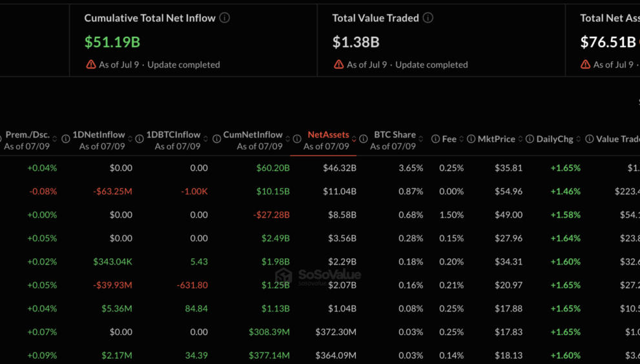Open info icon left of CumNetInflow column
The image size is (640, 364).
[217, 139]
